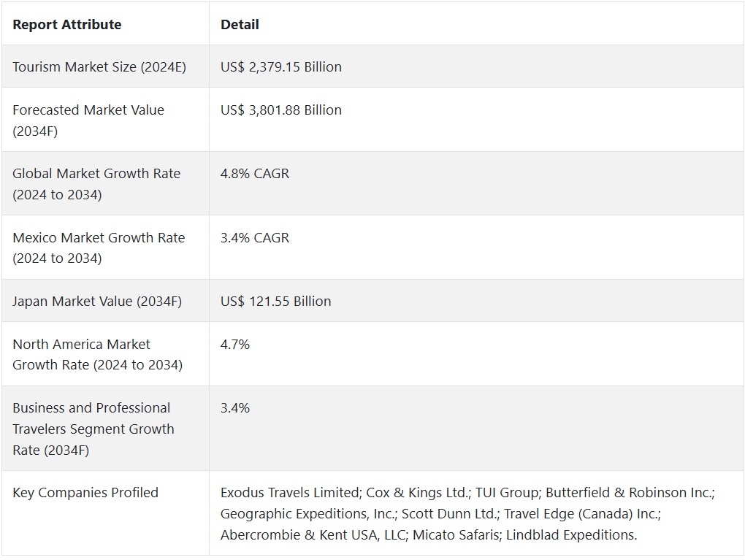
Task: Click the 'US$ 3,801.88 Billion' value
Action: 281,110
